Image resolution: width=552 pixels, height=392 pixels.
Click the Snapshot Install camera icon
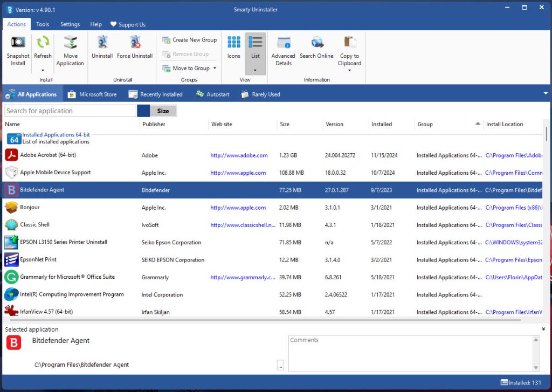click(18, 42)
